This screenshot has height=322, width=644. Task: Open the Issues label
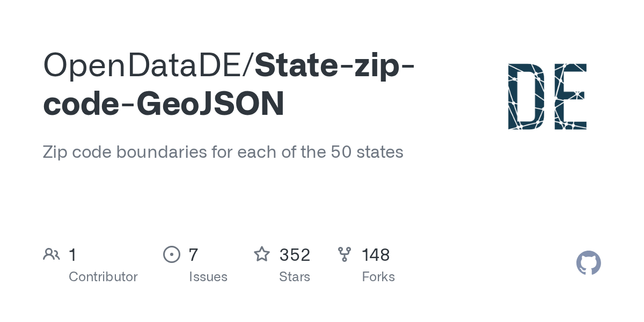pos(208,277)
